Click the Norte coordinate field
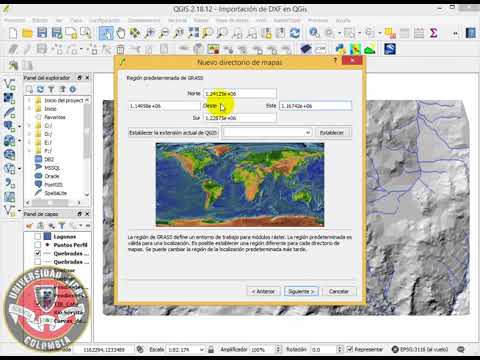Viewport: 480px width, 360px height. click(x=240, y=94)
